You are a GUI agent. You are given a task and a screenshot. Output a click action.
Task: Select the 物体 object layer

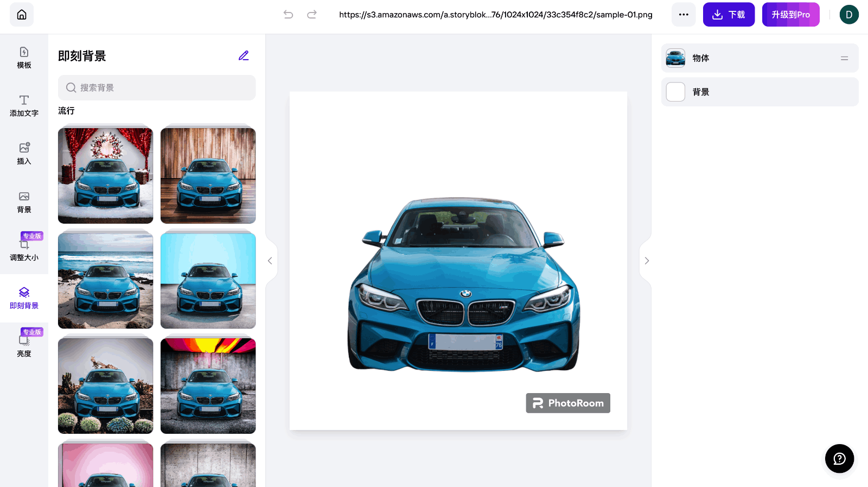click(x=759, y=58)
